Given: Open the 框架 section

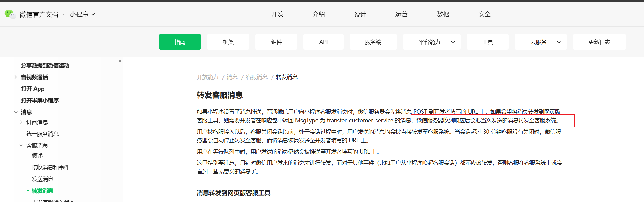Looking at the screenshot, I should [x=228, y=42].
